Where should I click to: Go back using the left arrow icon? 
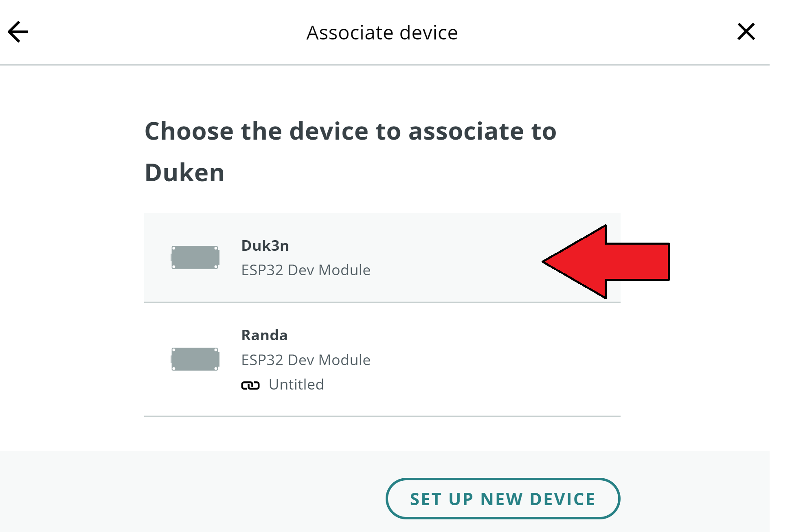(x=18, y=32)
